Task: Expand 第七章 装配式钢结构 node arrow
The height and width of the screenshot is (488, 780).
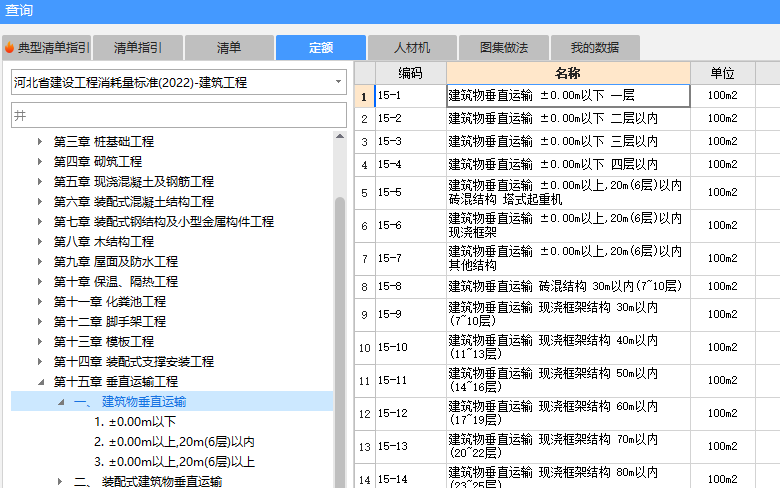Action: 40,221
